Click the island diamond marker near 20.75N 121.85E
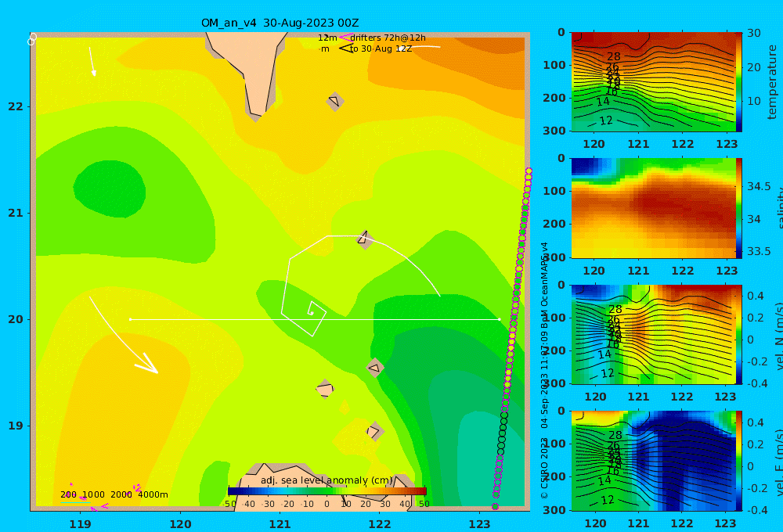The height and width of the screenshot is (532, 783). tap(365, 239)
